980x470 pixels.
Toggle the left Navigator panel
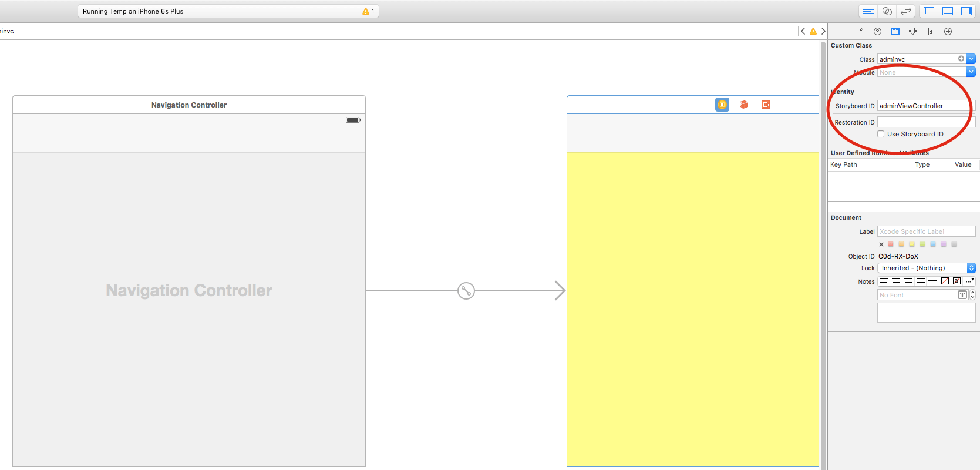coord(929,11)
